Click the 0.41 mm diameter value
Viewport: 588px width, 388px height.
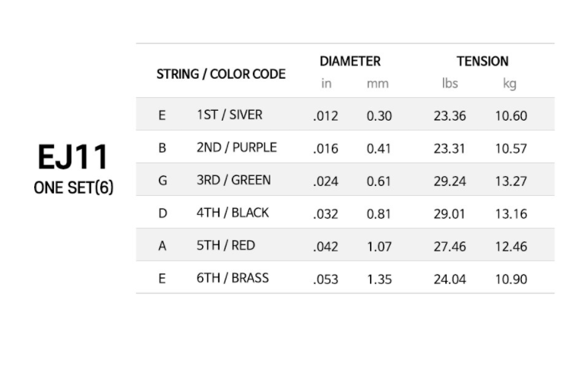pos(379,149)
